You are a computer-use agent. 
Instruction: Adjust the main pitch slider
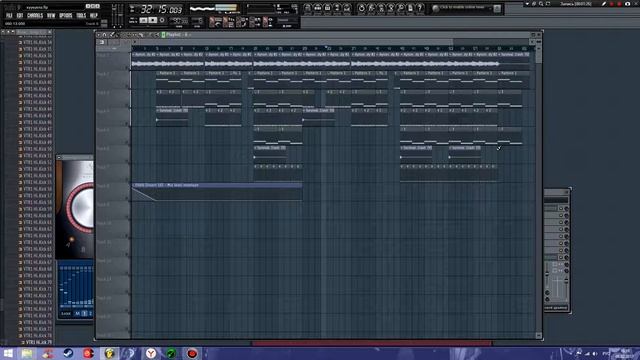click(x=121, y=15)
